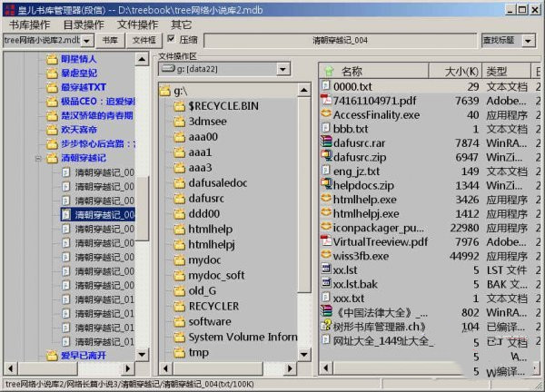Click the dafusrc.zip WinZip icon
Screen dimensions: 545x392
326,156
